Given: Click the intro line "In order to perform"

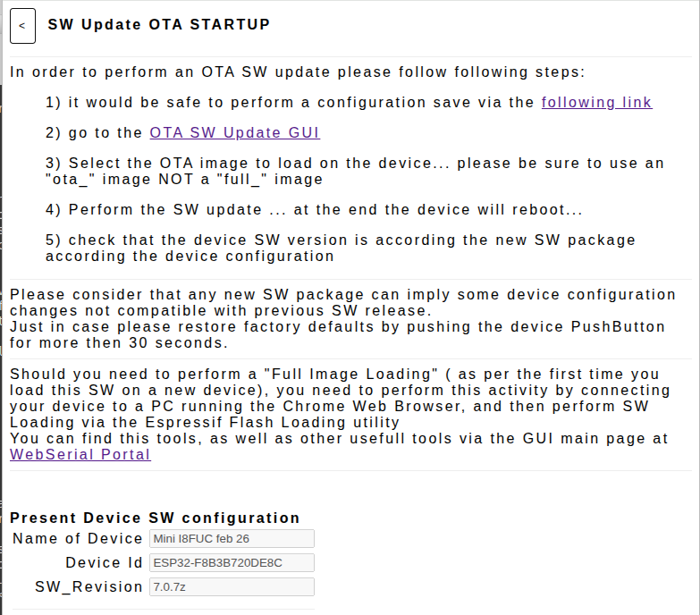Looking at the screenshot, I should point(298,72).
